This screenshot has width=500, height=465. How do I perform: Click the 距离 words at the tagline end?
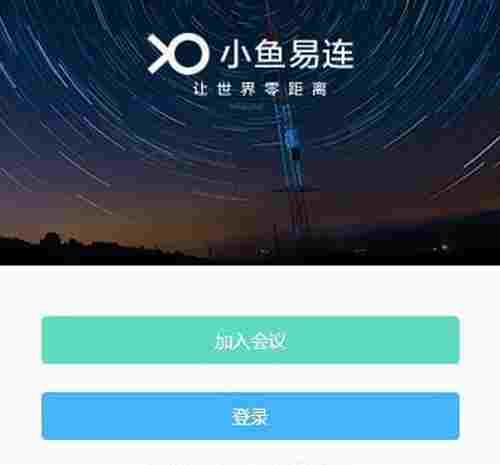click(308, 89)
